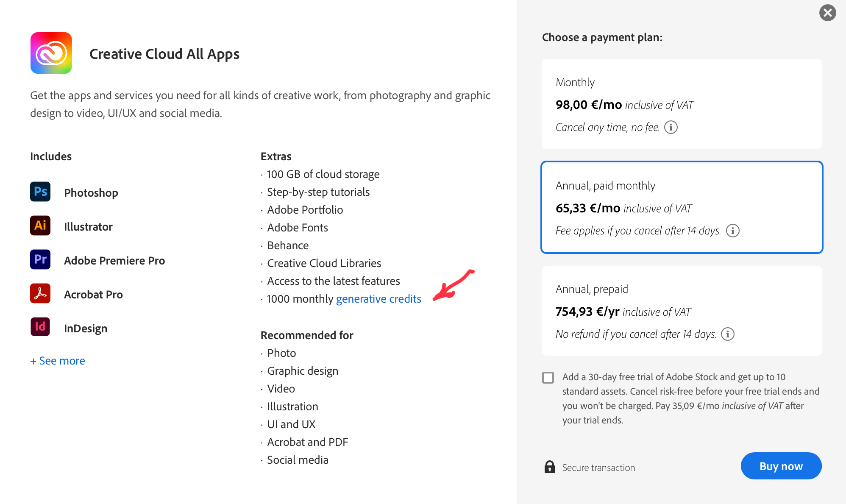Enable the Adobe Stock 30-day free trial checkbox
Image resolution: width=846 pixels, height=504 pixels.
coord(548,377)
